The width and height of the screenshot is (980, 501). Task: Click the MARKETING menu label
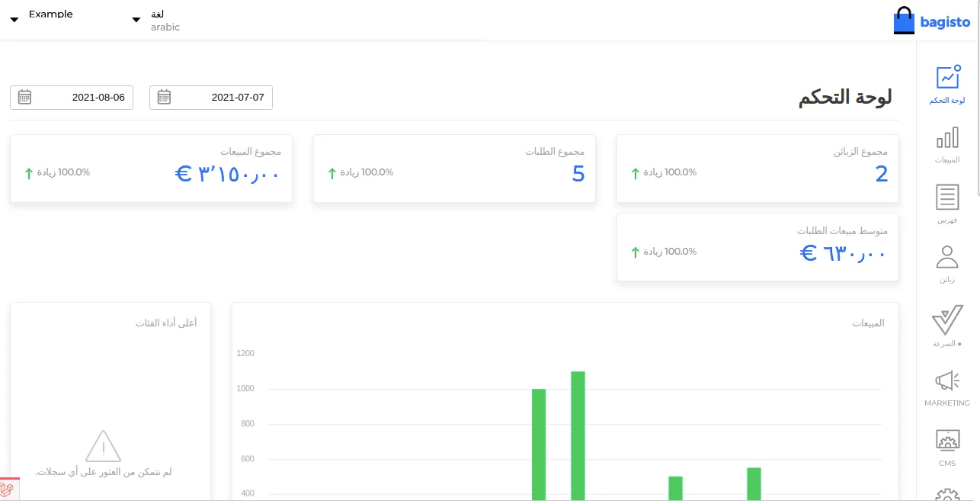pos(947,403)
